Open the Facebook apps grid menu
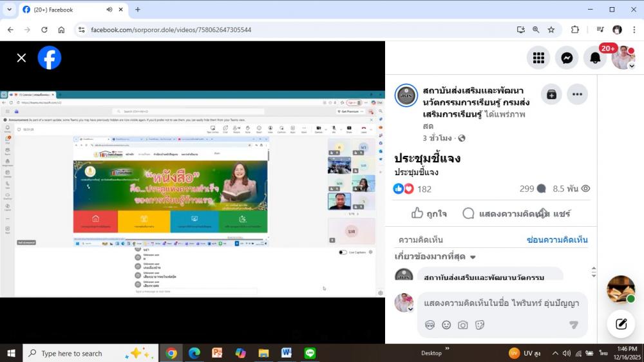Screen dimensions: 644x362 point(538,58)
